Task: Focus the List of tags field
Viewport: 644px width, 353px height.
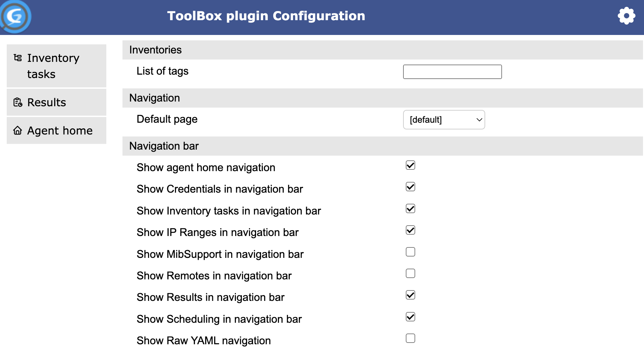Action: (x=452, y=72)
